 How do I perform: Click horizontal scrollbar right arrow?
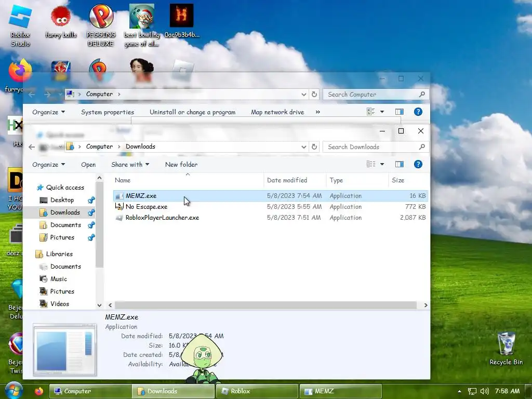pyautogui.click(x=425, y=305)
